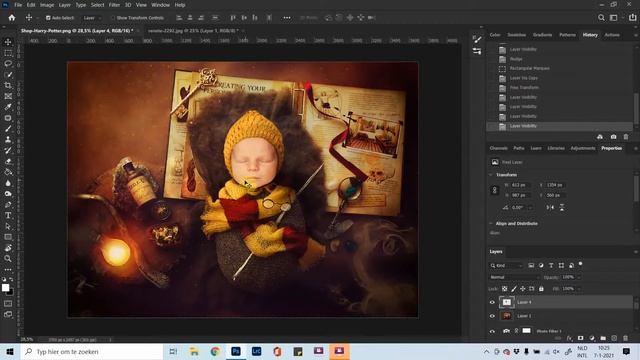640x360 pixels.
Task: Select the Clone Stamp tool
Action: pos(8,139)
